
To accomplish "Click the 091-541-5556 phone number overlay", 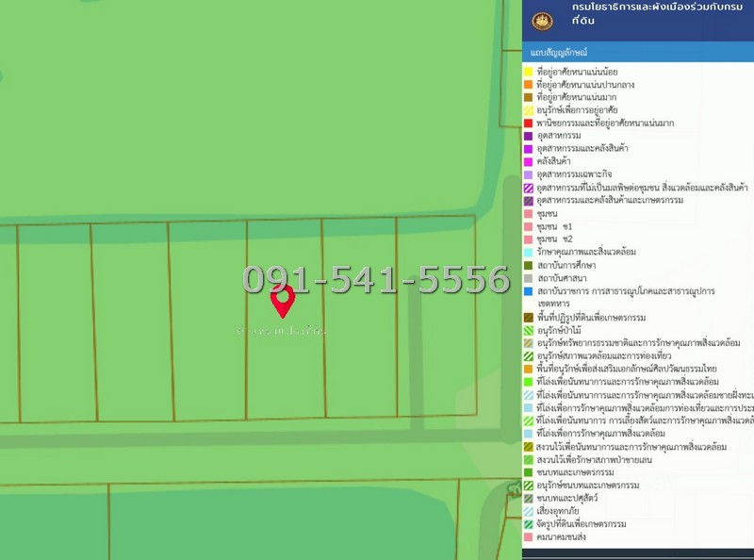I will [376, 279].
